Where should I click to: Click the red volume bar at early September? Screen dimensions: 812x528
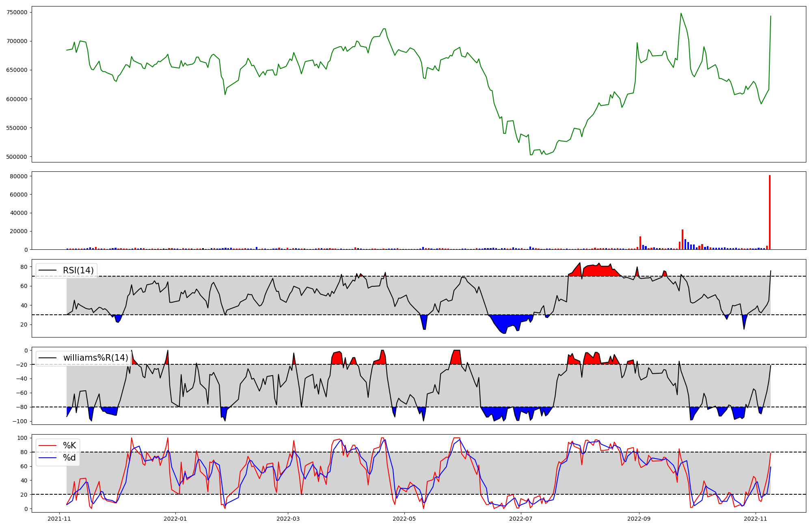click(x=640, y=243)
